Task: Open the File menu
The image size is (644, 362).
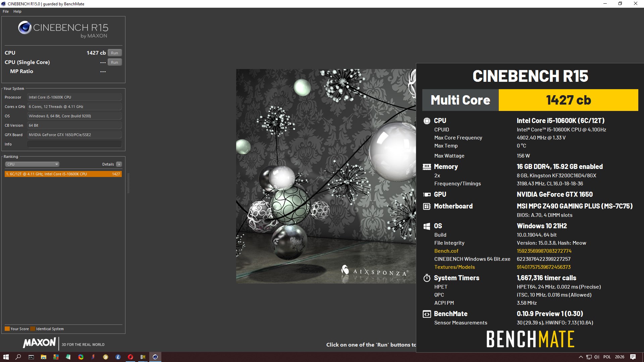Action: pos(6,11)
